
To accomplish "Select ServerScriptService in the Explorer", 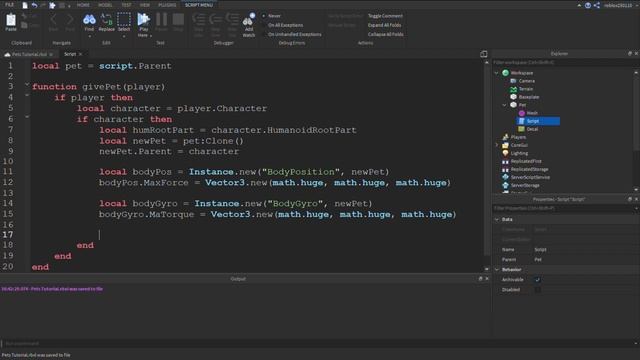I will click(x=530, y=177).
